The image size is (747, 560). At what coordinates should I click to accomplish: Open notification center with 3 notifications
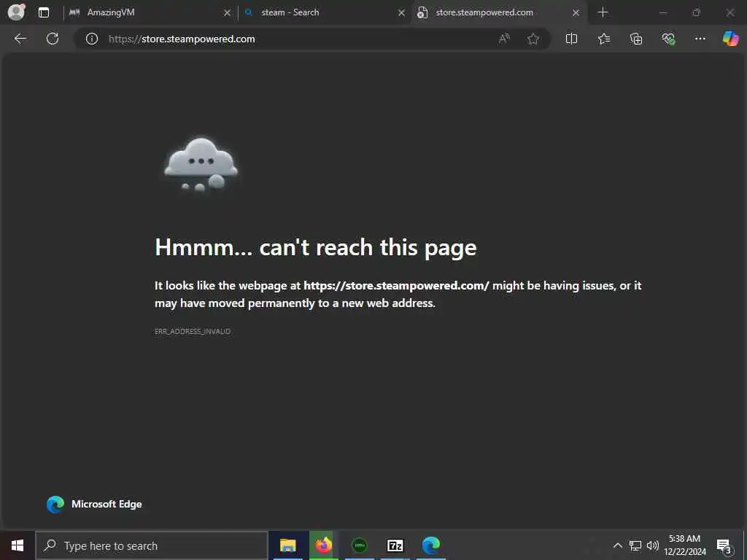[724, 545]
